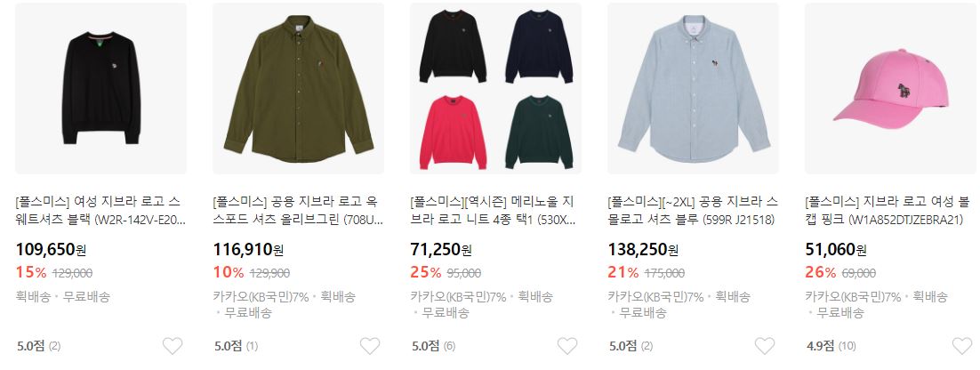This screenshot has width=980, height=370.
Task: Open the 지브라 로고 여성 볼캡 핑크 title link
Action: (x=888, y=211)
